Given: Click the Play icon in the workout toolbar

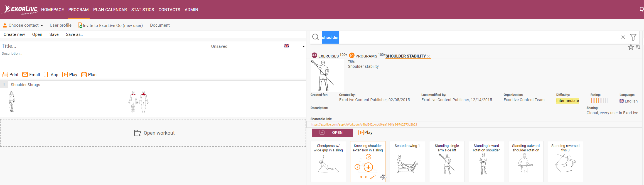Looking at the screenshot, I should tap(65, 74).
